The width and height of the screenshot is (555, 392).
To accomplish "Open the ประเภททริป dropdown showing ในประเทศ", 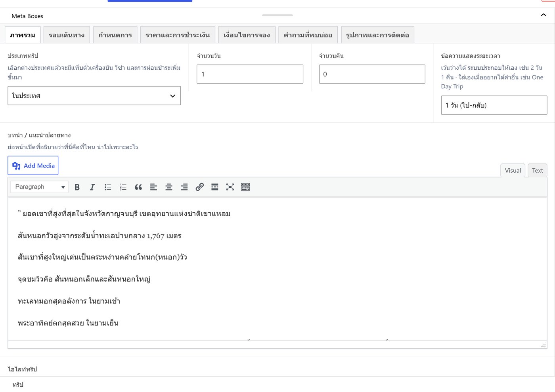I will point(94,95).
